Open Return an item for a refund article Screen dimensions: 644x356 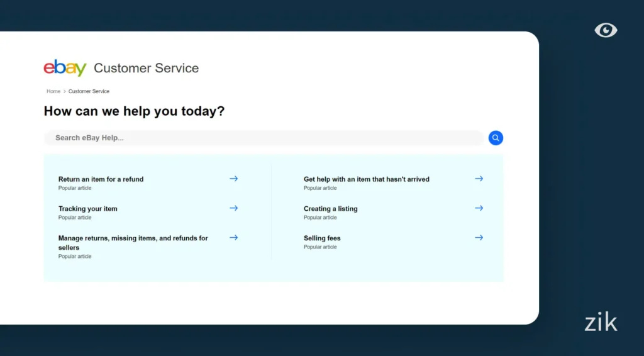point(101,179)
